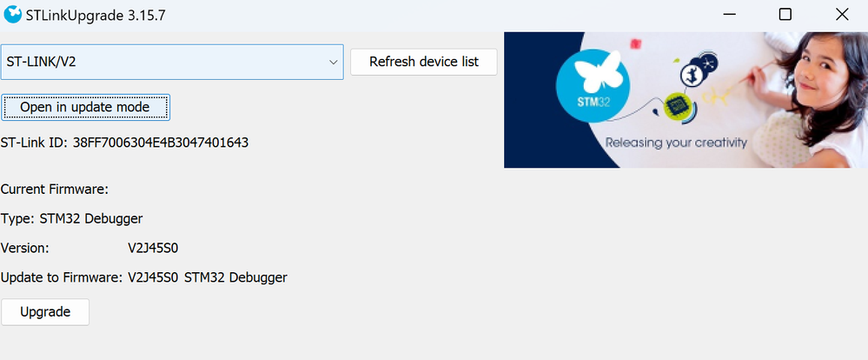Click the Update to Firmware line
Viewport: 868px width, 360px height.
pos(144,277)
